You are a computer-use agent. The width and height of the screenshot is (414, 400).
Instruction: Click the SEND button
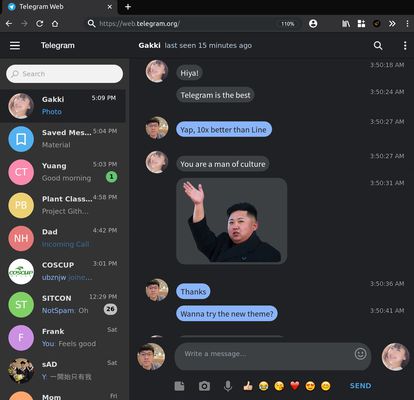[x=360, y=386]
